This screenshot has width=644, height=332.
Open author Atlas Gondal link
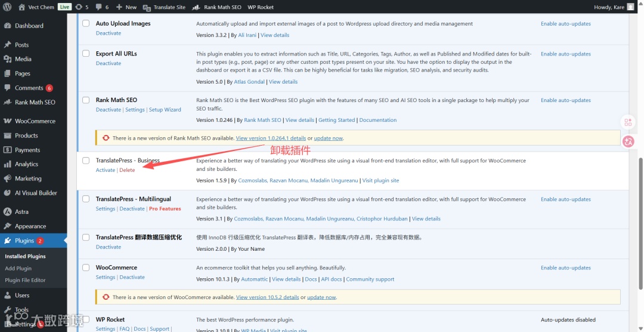click(249, 81)
